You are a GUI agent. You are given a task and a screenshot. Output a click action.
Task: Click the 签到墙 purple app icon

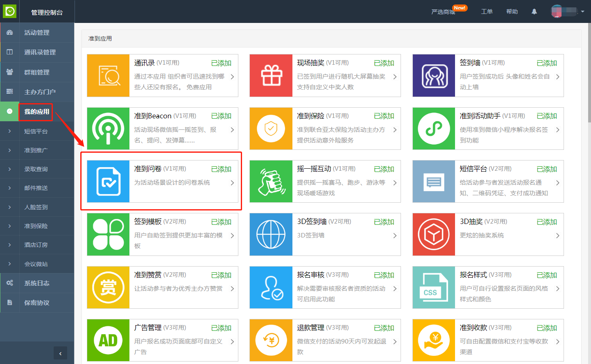[434, 76]
